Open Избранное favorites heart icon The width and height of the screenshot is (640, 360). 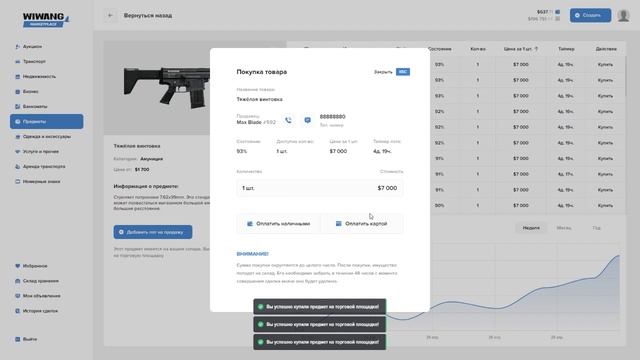click(18, 266)
